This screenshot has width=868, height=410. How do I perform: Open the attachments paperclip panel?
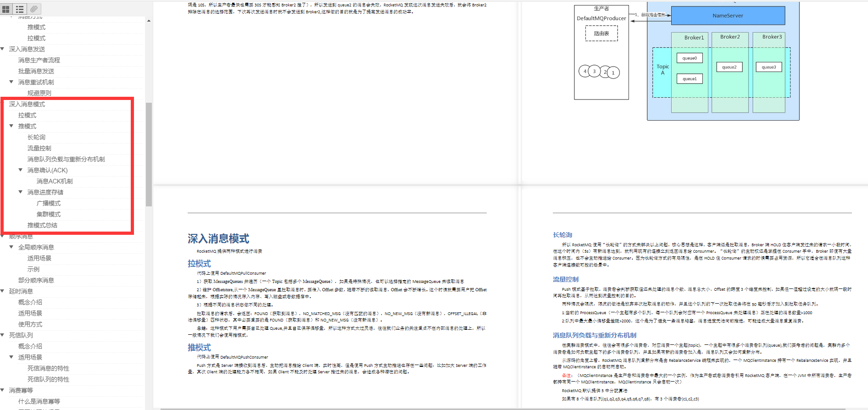coord(34,9)
